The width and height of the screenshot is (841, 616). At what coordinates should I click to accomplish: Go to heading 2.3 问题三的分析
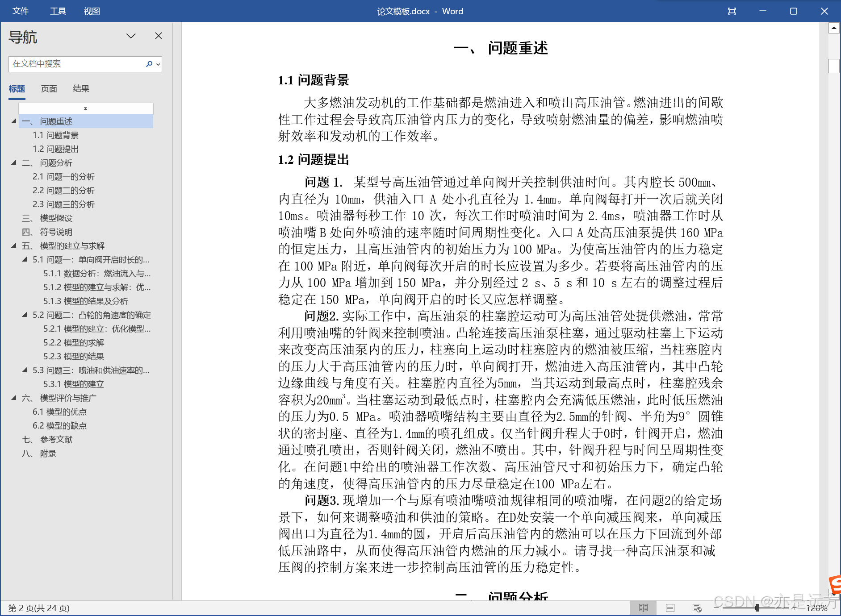click(x=63, y=204)
